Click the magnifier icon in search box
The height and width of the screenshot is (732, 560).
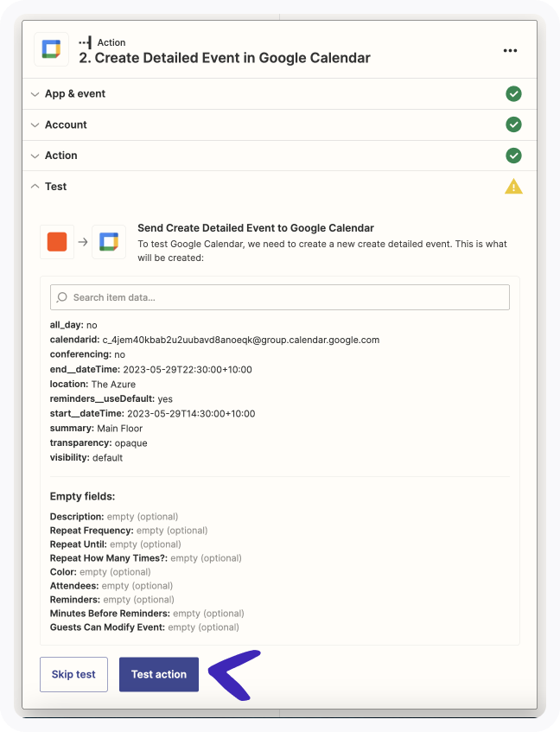point(61,297)
